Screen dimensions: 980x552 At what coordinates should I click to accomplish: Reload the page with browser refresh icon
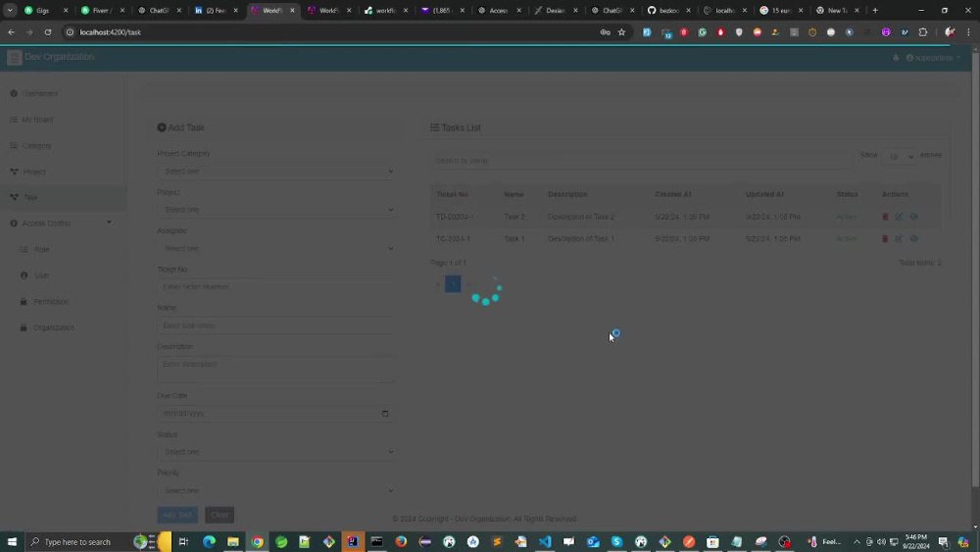pos(47,32)
